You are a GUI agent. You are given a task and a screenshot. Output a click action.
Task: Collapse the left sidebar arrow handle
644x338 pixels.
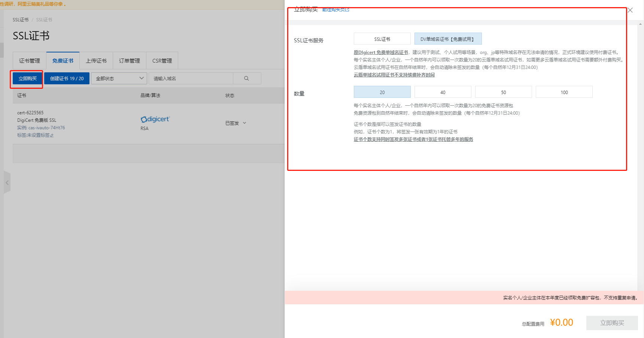7,182
